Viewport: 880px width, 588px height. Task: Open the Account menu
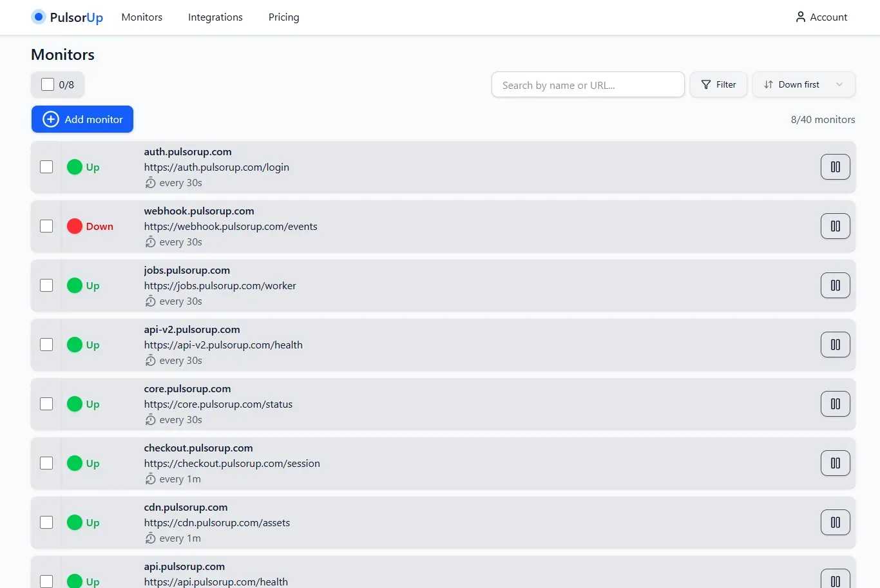821,17
